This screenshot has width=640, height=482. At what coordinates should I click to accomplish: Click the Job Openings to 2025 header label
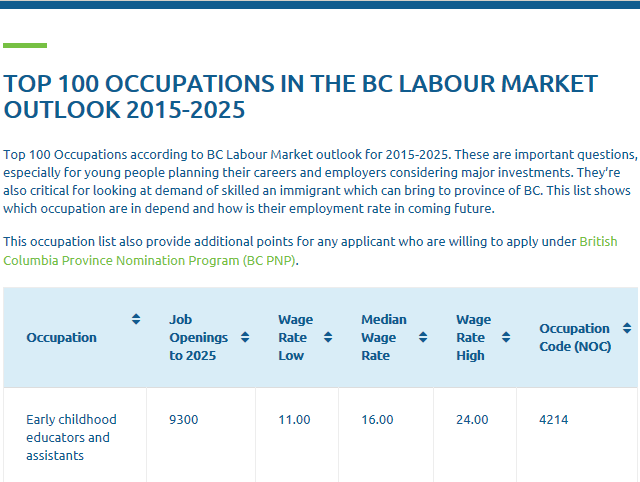[x=199, y=338]
